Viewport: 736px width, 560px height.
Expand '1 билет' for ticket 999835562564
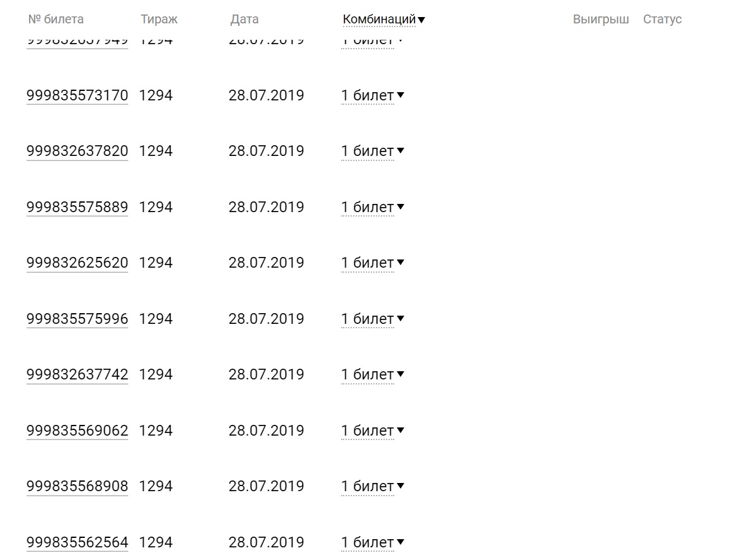[x=372, y=542]
